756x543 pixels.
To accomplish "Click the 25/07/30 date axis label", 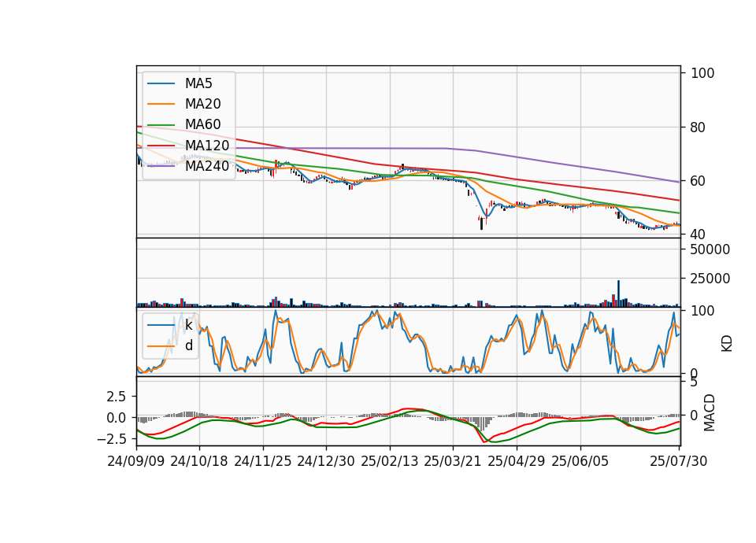I will 678,461.
